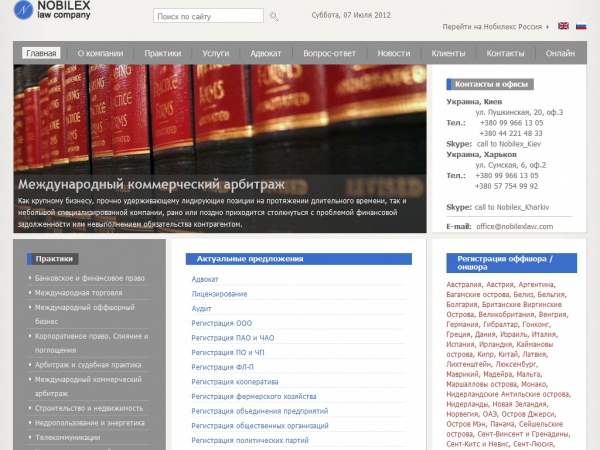Open the Вопрос-ответ menu item
This screenshot has height=450, width=600.
click(x=329, y=53)
